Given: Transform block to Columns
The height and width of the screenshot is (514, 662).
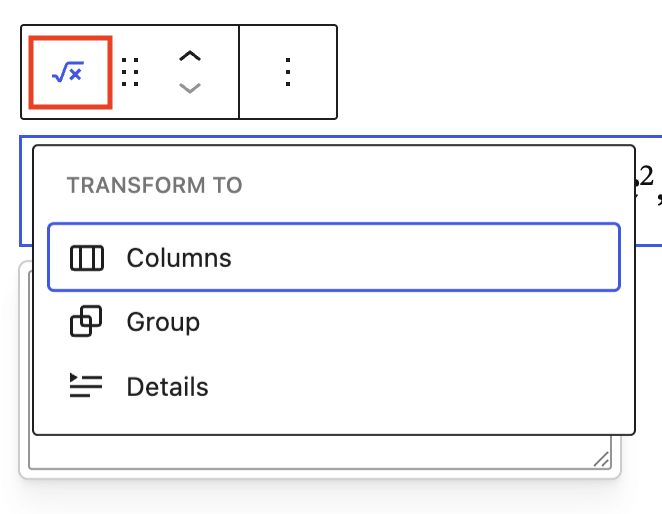Looking at the screenshot, I should 334,257.
